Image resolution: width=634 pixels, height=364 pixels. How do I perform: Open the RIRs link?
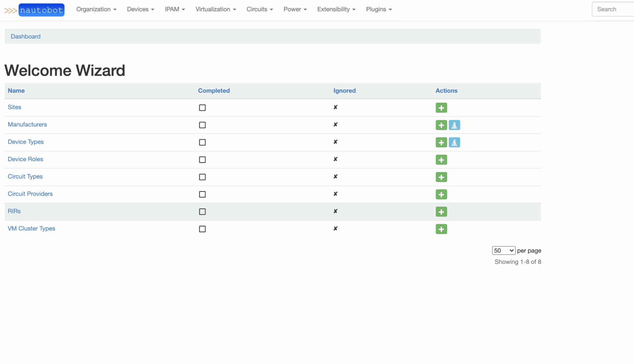coord(14,211)
